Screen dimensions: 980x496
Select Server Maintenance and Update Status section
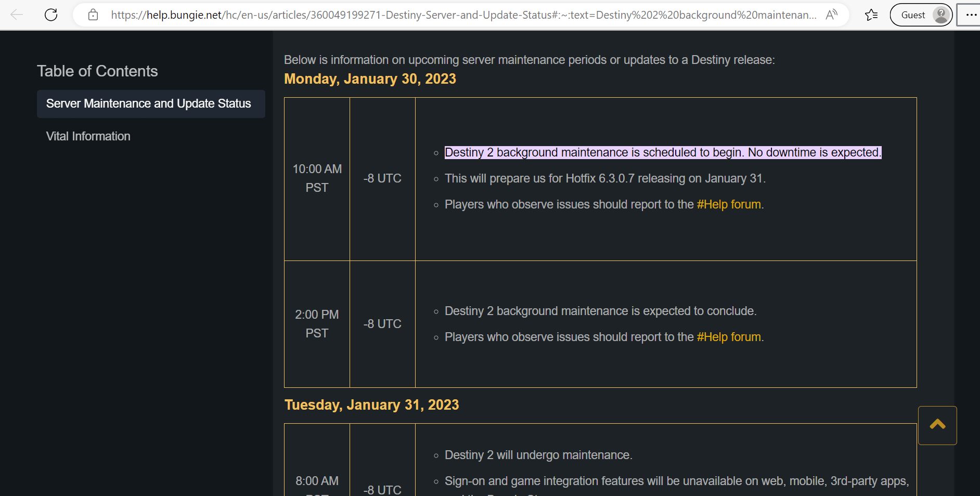click(x=151, y=104)
